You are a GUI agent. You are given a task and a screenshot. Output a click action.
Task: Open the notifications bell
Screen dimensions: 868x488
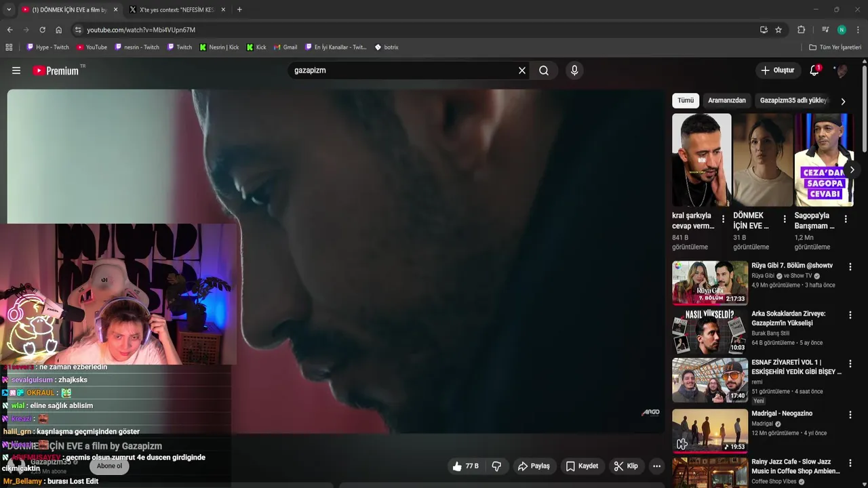tap(814, 70)
